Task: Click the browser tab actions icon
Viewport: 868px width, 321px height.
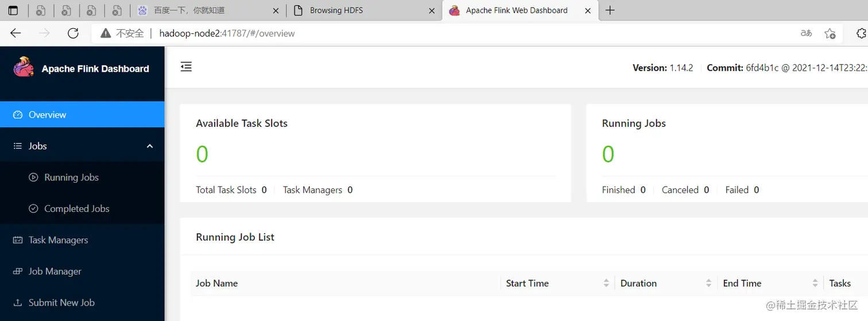Action: tap(13, 10)
